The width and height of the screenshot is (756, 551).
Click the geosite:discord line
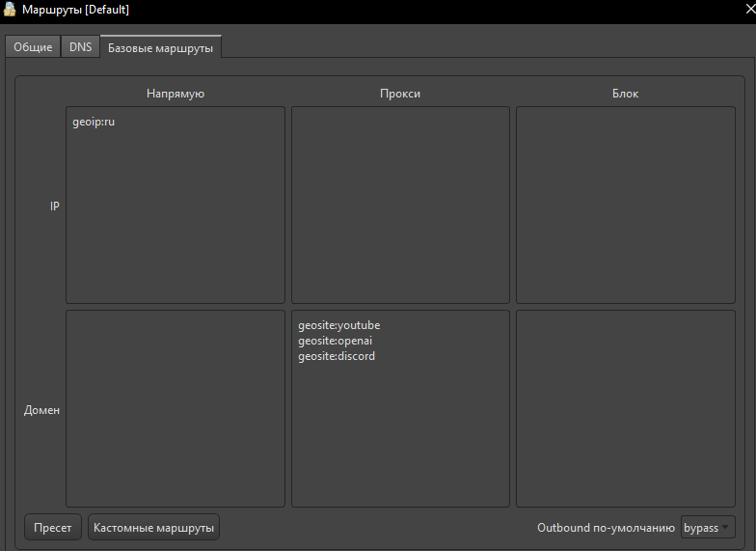pos(337,356)
